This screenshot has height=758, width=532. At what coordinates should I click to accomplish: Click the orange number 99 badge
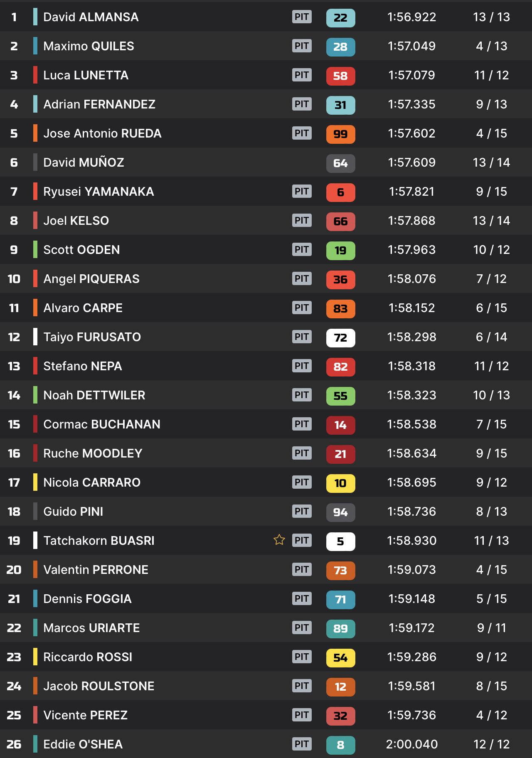[340, 134]
